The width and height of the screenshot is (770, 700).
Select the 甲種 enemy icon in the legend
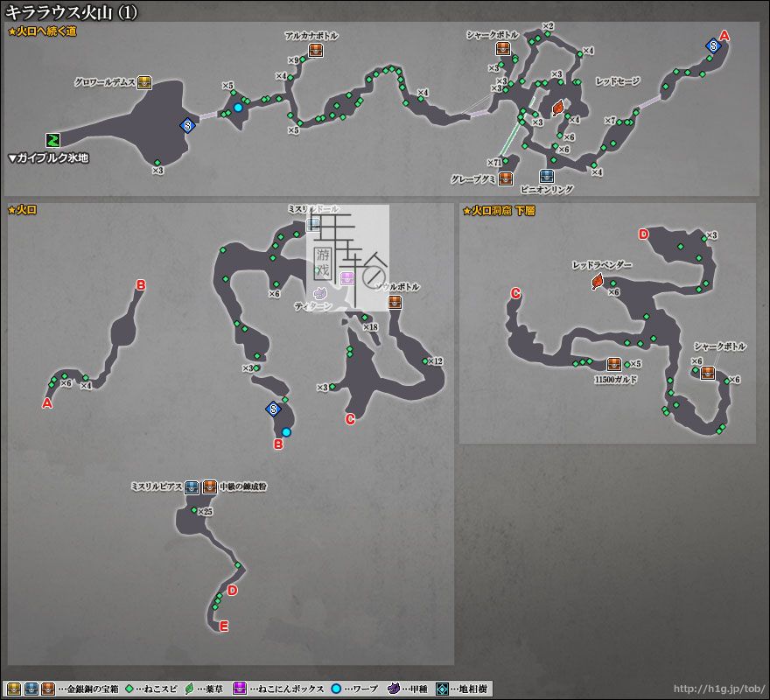[x=394, y=689]
